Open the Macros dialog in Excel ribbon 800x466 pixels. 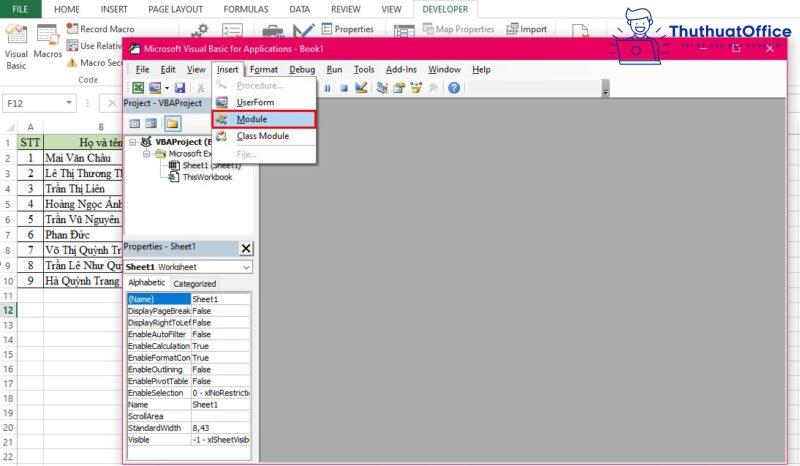(47, 42)
